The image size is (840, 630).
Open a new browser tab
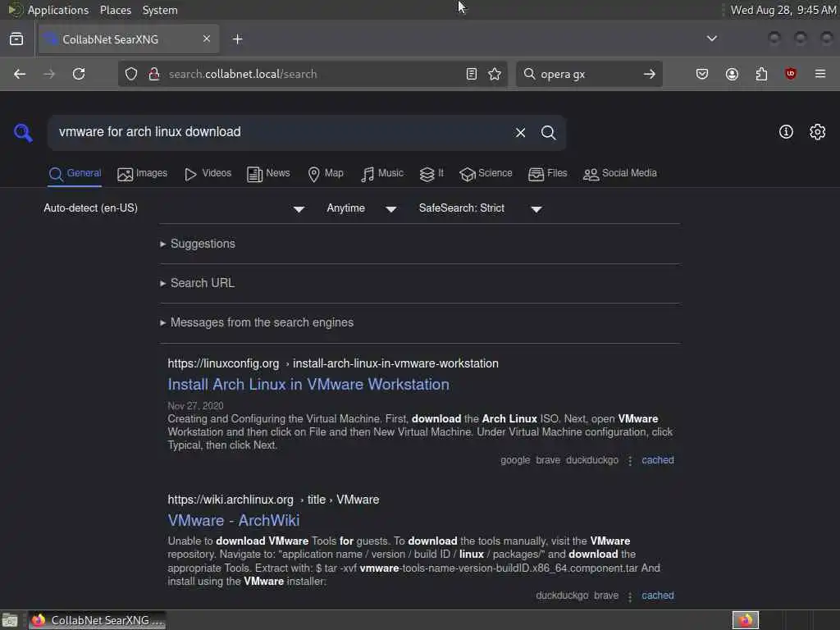(x=238, y=39)
